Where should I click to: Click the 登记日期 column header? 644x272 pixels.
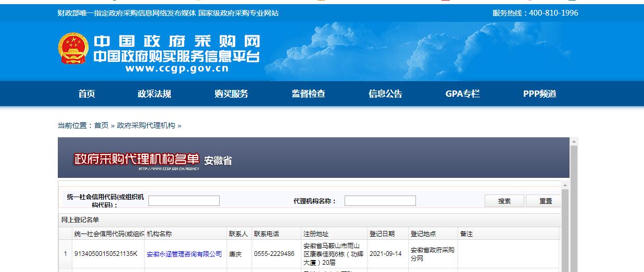(x=382, y=234)
